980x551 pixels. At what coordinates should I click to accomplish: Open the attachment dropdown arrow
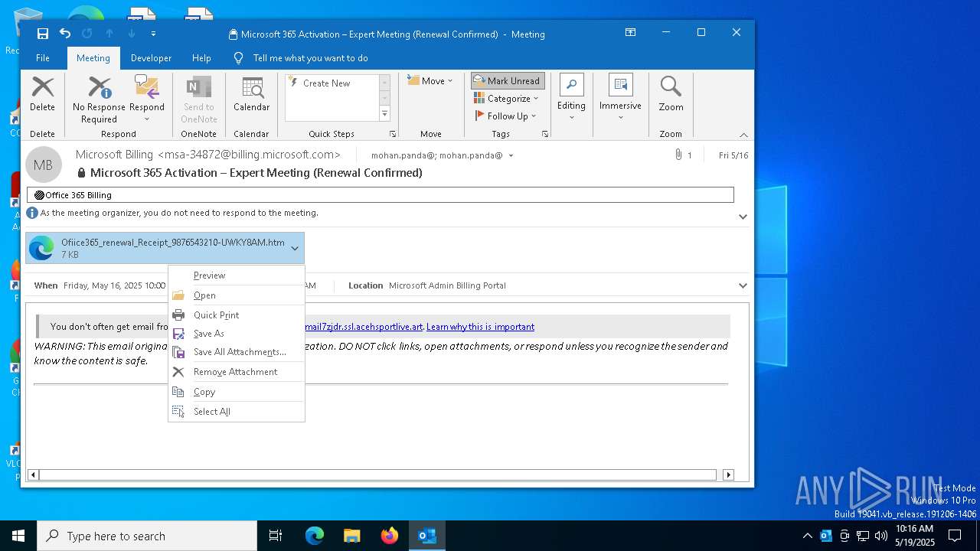point(295,248)
